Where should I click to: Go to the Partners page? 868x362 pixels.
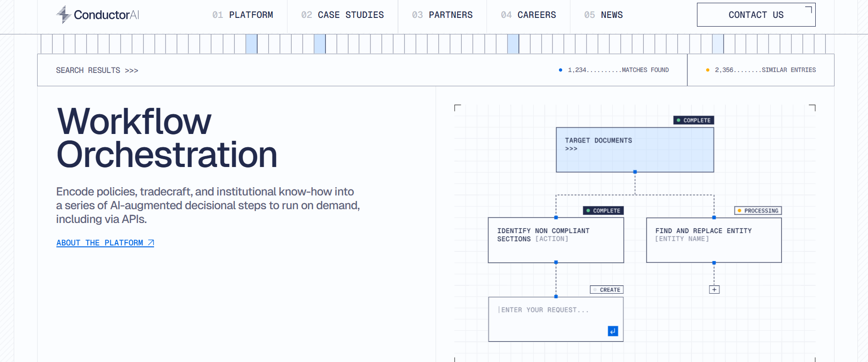pos(442,15)
